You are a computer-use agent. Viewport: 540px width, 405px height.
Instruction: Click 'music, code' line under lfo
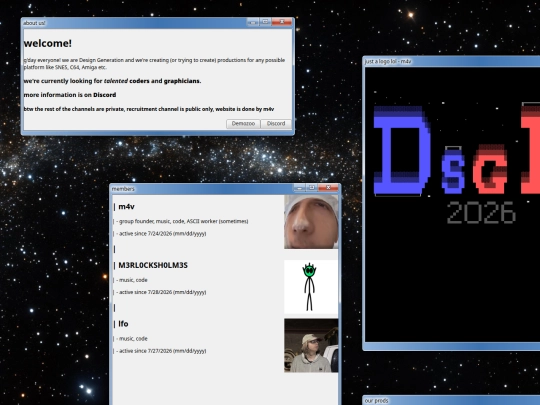point(132,339)
